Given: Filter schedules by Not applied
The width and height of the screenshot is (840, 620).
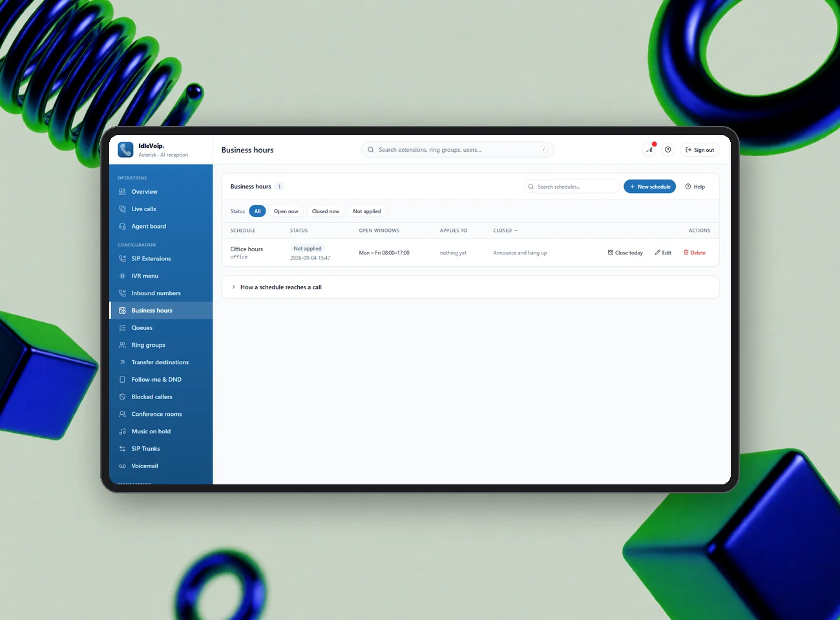Looking at the screenshot, I should click(x=367, y=211).
